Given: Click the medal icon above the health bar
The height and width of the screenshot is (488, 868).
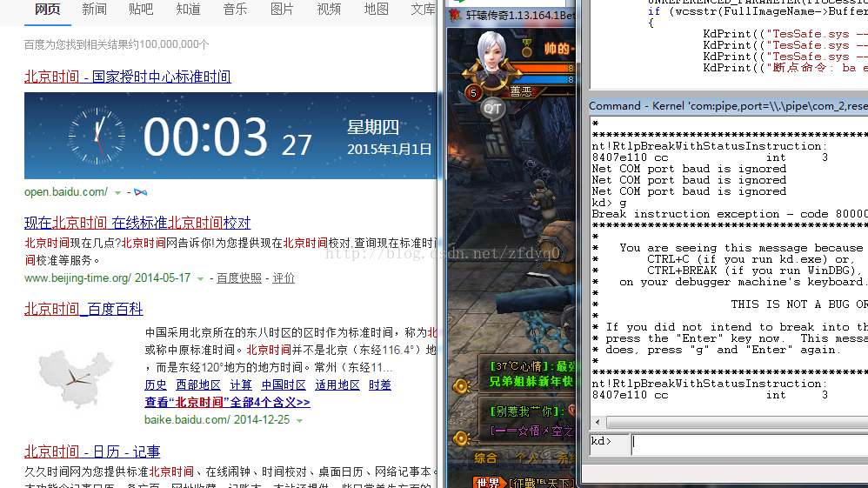Looking at the screenshot, I should [526, 48].
